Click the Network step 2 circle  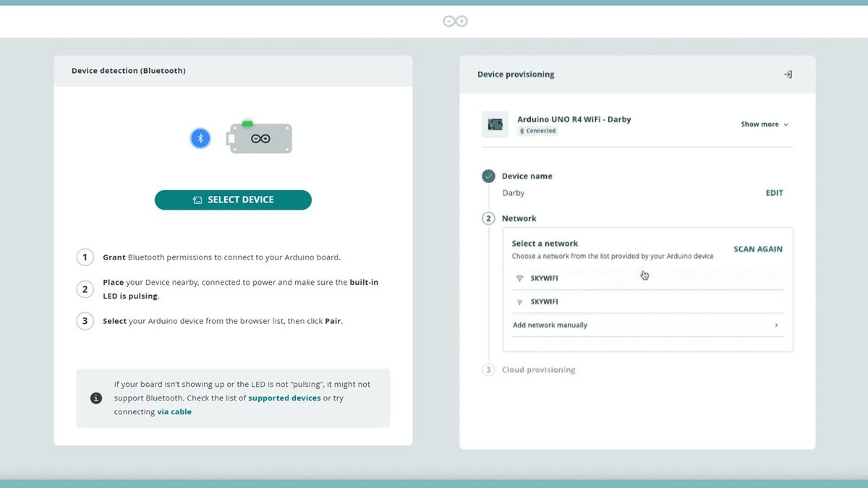click(488, 218)
